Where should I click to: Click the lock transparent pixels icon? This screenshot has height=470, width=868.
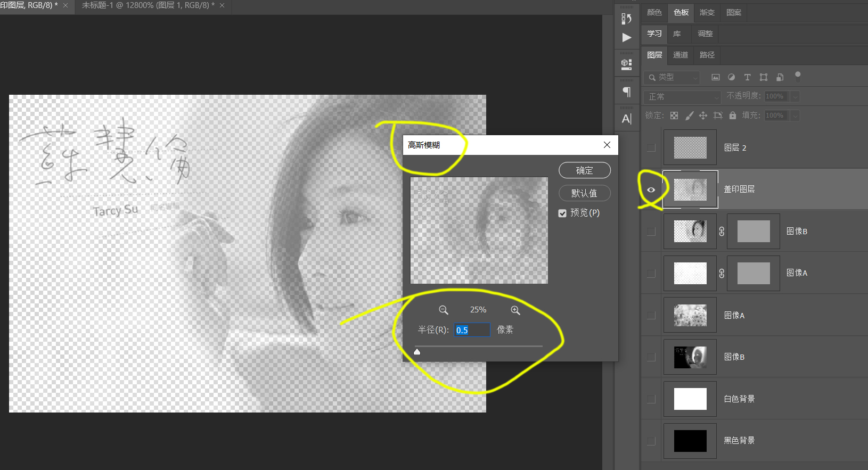pyautogui.click(x=674, y=116)
